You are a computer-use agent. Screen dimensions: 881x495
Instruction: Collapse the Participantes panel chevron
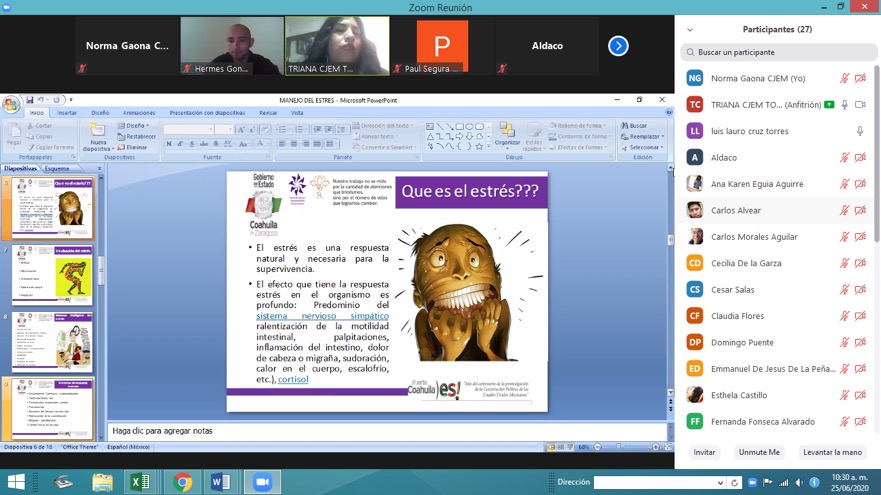(x=690, y=30)
